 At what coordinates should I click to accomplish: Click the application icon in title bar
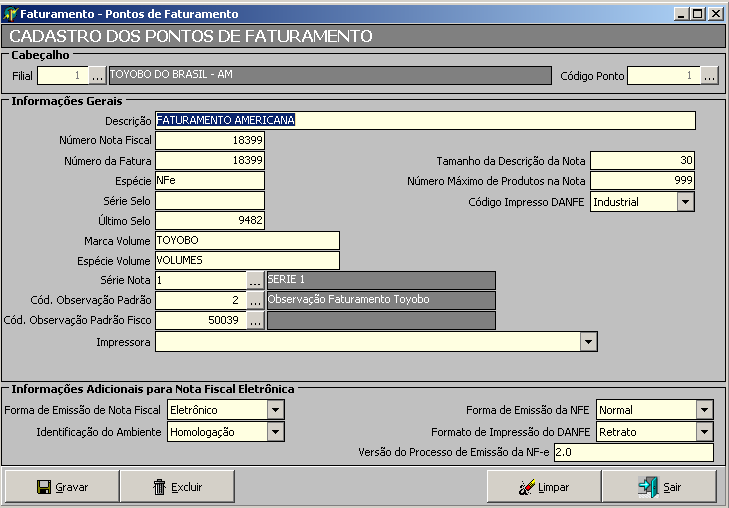coord(10,14)
